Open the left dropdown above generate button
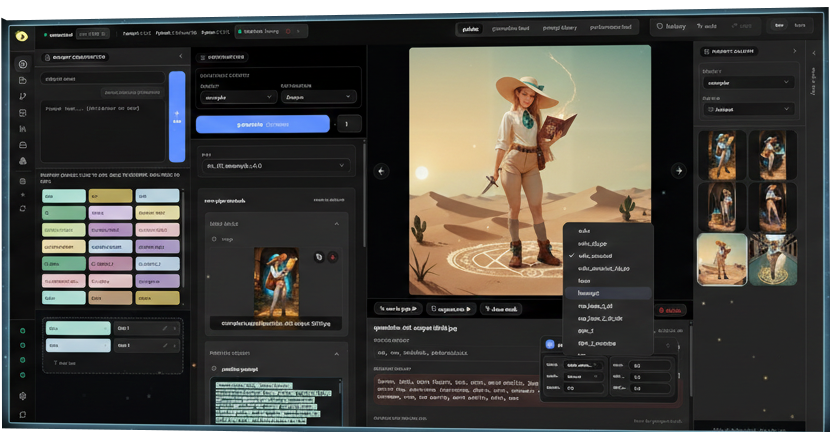Image resolution: width=830 pixels, height=432 pixels. pyautogui.click(x=238, y=97)
